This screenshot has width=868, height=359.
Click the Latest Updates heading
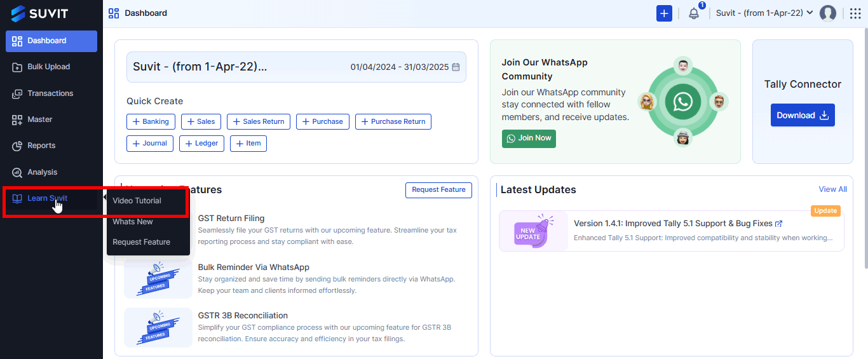pos(538,190)
